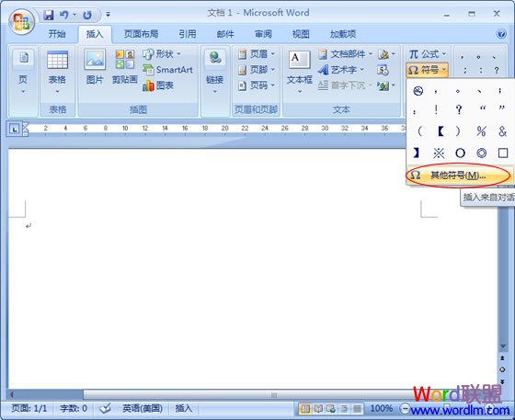The image size is (515, 420).
Task: Switch to the 页面布局 tab
Action: [141, 34]
